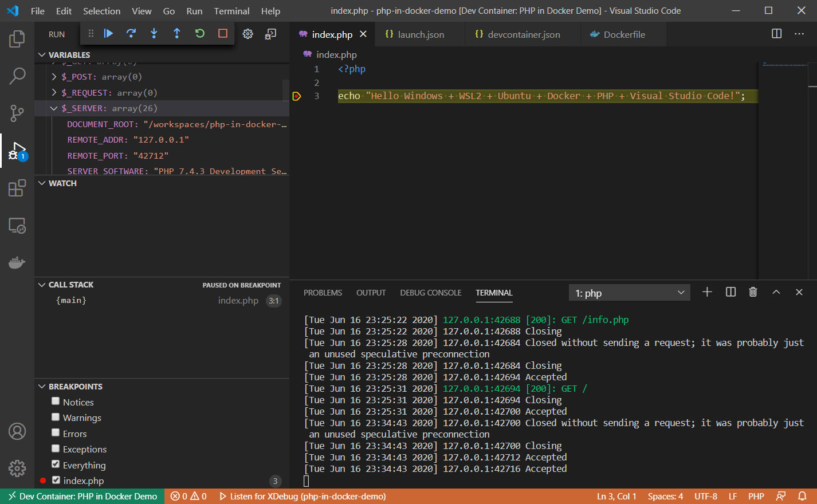The width and height of the screenshot is (817, 504).
Task: Open the debug console icon in RUN header
Action: (270, 34)
